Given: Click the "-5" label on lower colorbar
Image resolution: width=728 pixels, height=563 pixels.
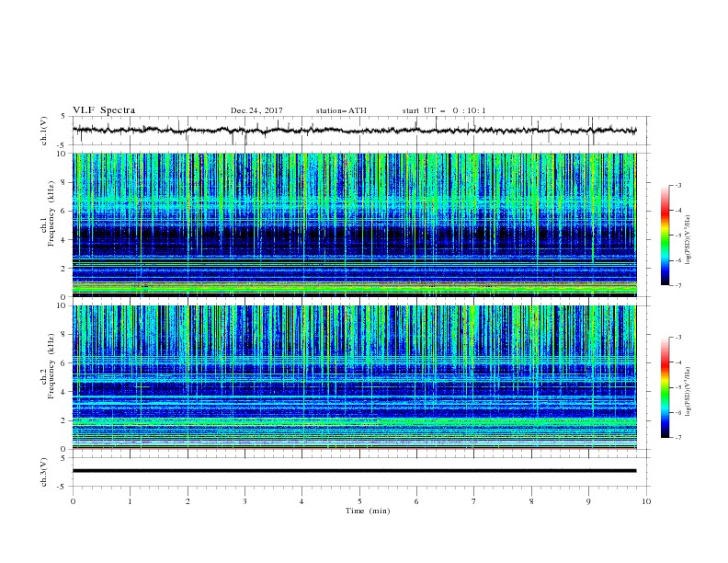Looking at the screenshot, I should [x=677, y=387].
